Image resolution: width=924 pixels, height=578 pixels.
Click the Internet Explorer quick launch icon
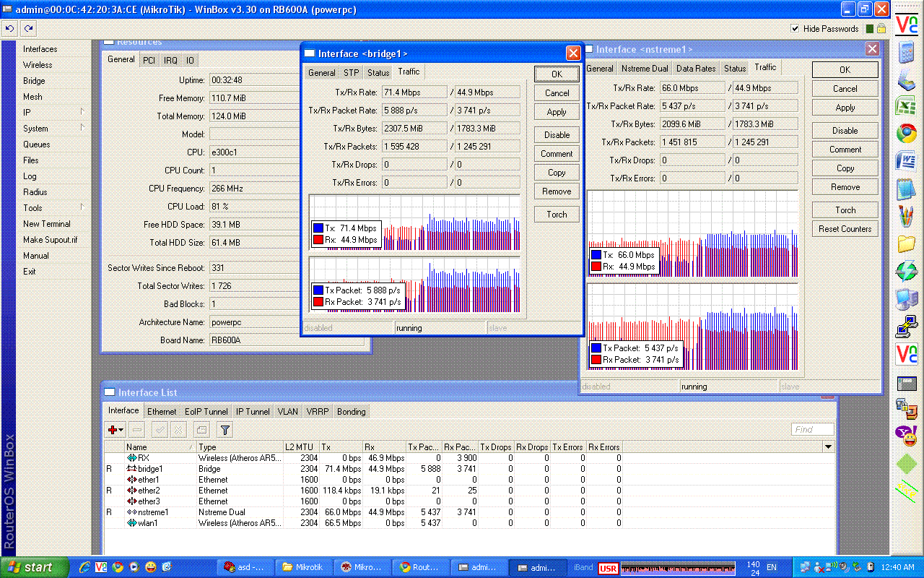point(84,567)
